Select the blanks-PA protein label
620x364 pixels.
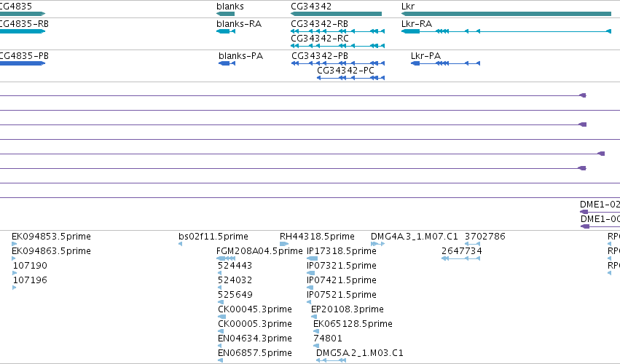tap(241, 56)
